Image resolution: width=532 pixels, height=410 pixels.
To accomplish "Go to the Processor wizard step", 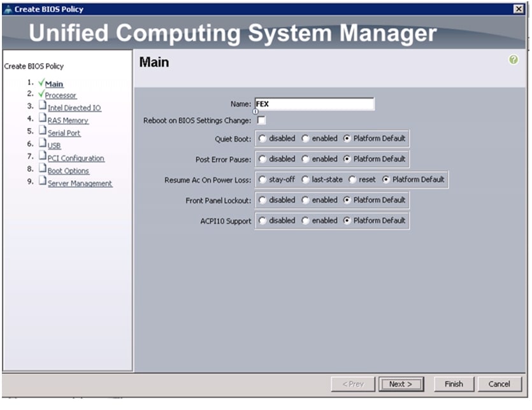I will click(61, 95).
